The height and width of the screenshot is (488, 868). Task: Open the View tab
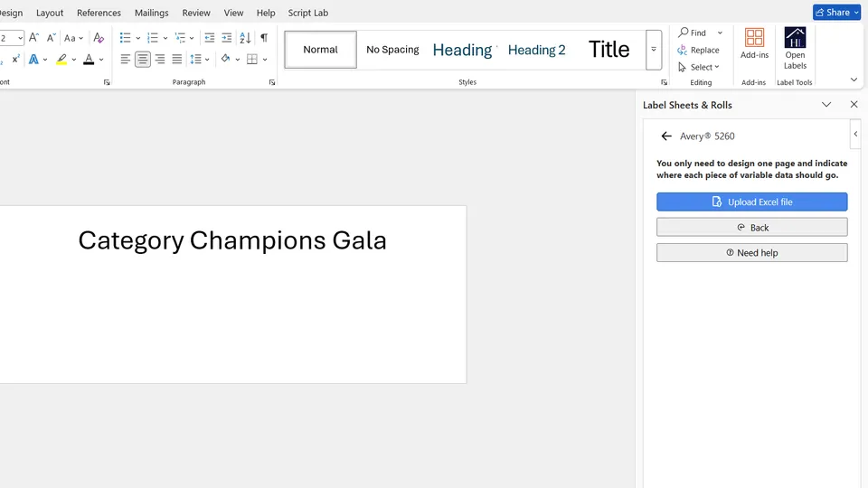pos(233,12)
